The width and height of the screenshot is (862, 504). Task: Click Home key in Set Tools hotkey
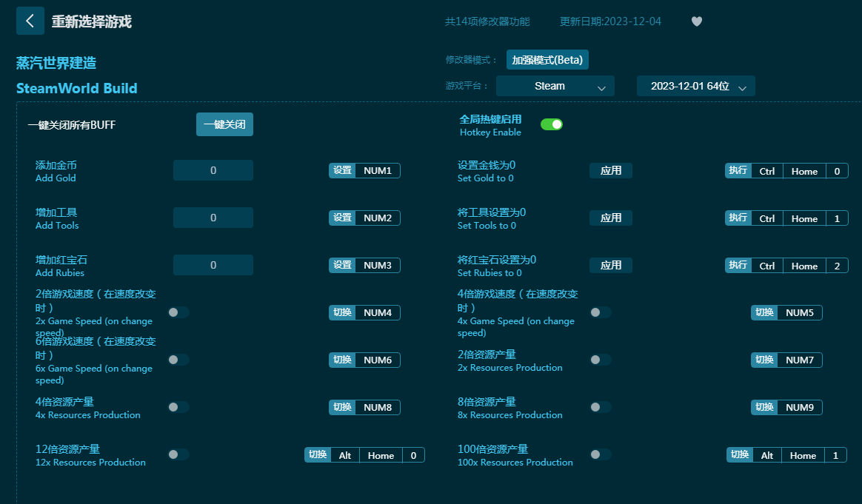pos(804,218)
